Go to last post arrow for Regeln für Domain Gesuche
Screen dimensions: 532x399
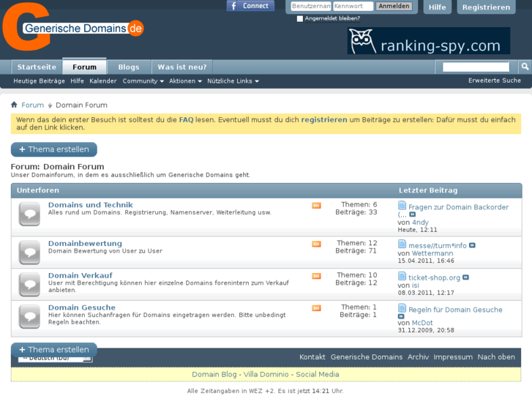[401, 316]
